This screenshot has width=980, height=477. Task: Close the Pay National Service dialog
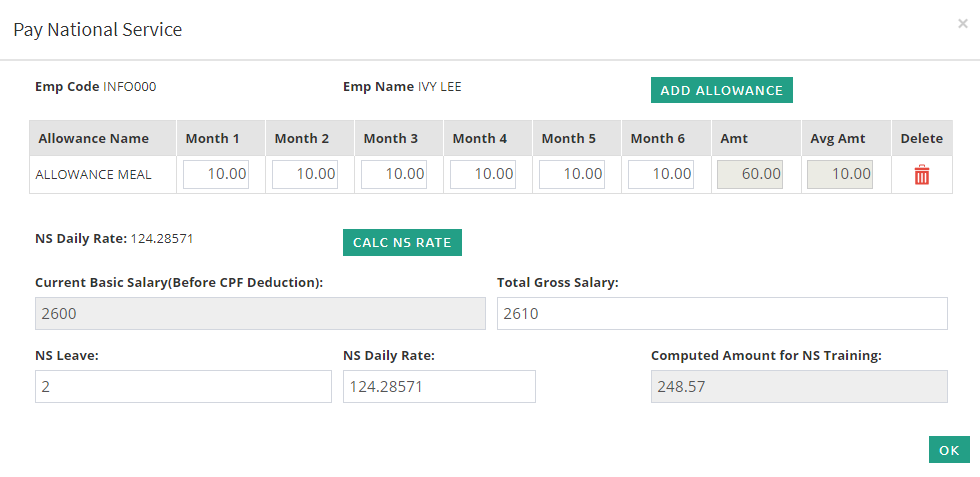pyautogui.click(x=962, y=24)
